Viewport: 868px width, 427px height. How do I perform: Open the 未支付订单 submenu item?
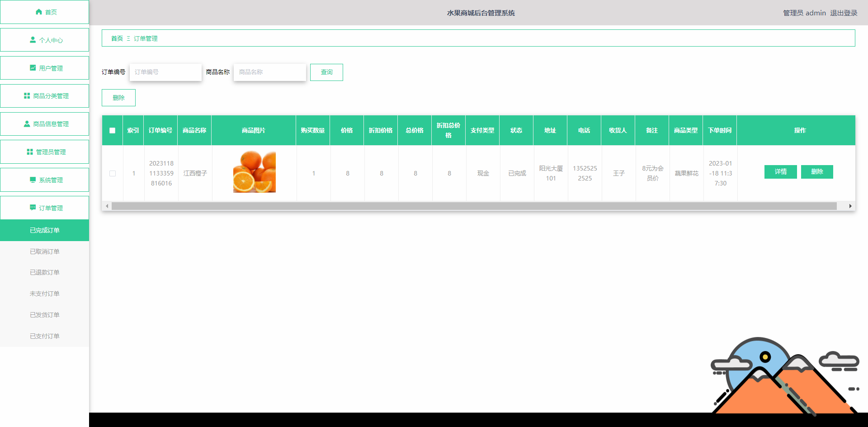(x=44, y=294)
